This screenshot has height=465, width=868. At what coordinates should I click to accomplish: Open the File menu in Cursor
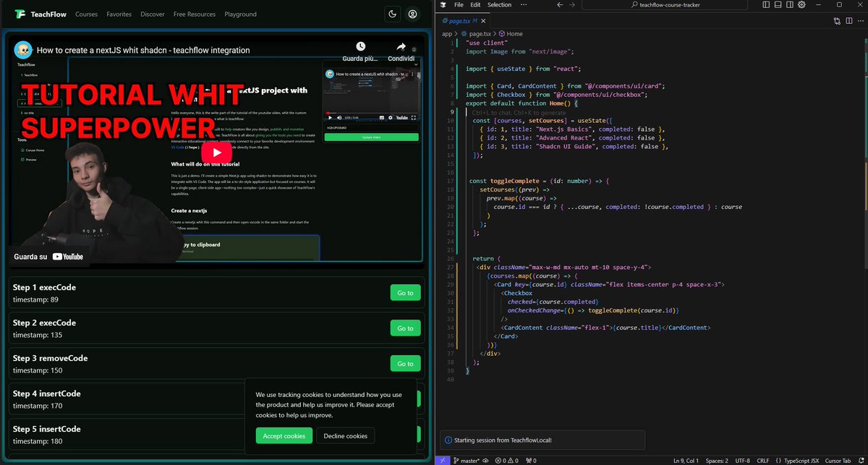tap(459, 5)
